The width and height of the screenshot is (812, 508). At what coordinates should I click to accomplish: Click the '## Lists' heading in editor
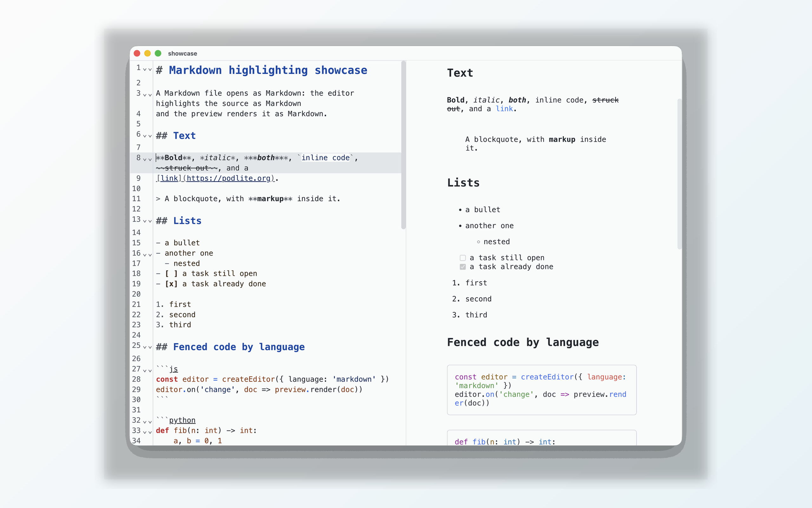point(179,221)
